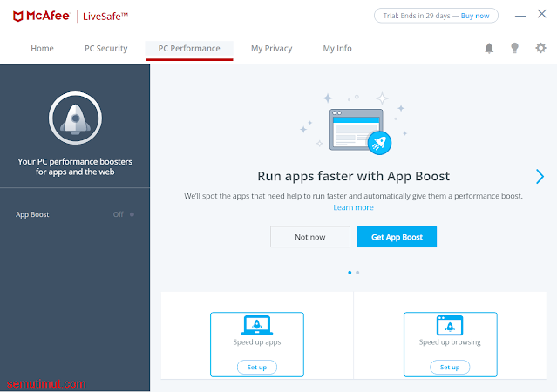Advance carousel with the right chevron
Image resolution: width=557 pixels, height=392 pixels.
pos(540,176)
